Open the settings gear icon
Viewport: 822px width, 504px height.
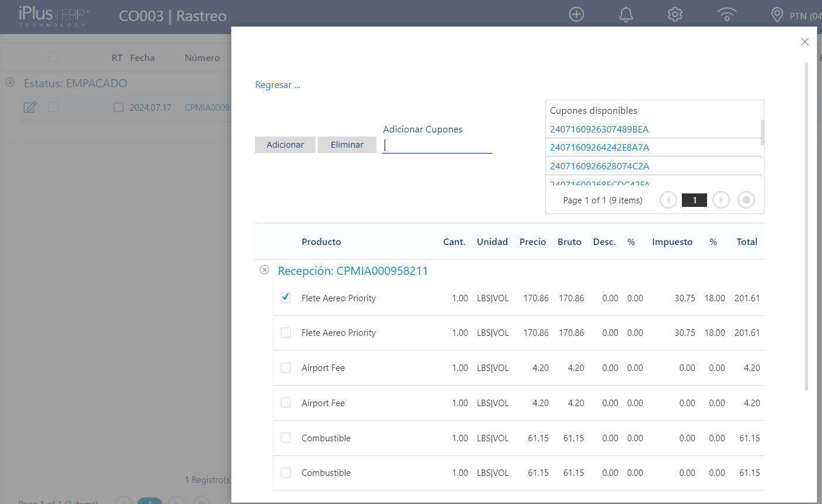click(675, 15)
